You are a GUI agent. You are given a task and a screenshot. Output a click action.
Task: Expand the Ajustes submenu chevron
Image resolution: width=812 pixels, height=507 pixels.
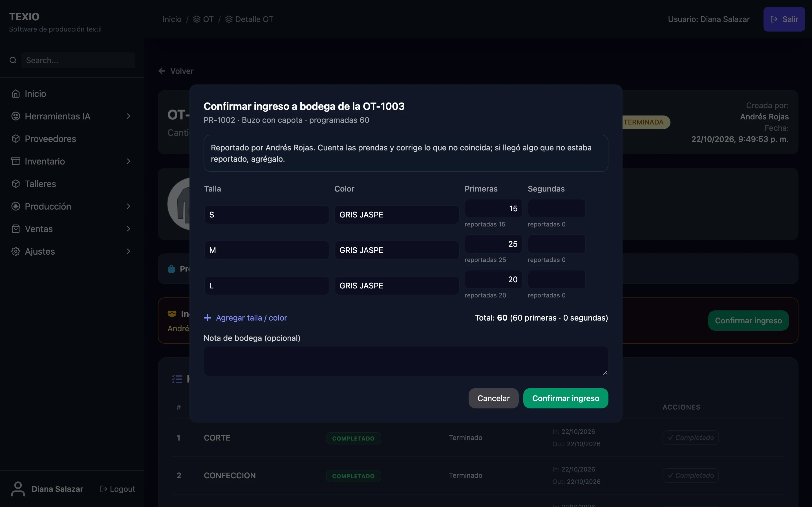[x=129, y=251]
